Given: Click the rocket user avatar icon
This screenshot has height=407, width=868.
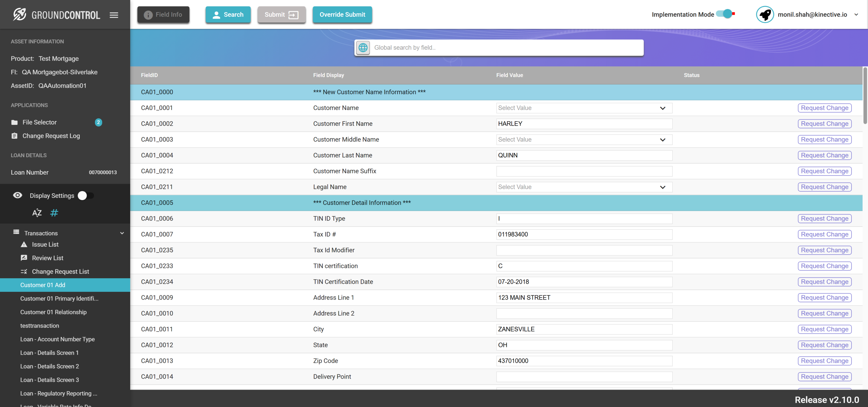Looking at the screenshot, I should click(765, 15).
